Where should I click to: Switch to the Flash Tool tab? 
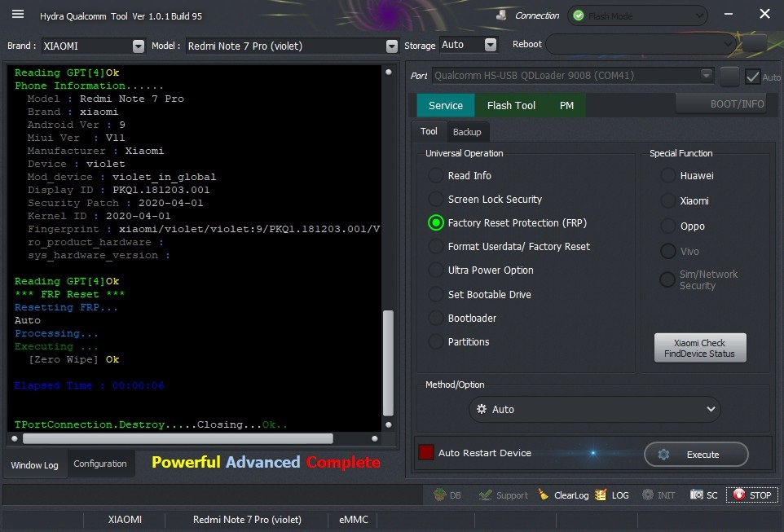click(x=511, y=105)
